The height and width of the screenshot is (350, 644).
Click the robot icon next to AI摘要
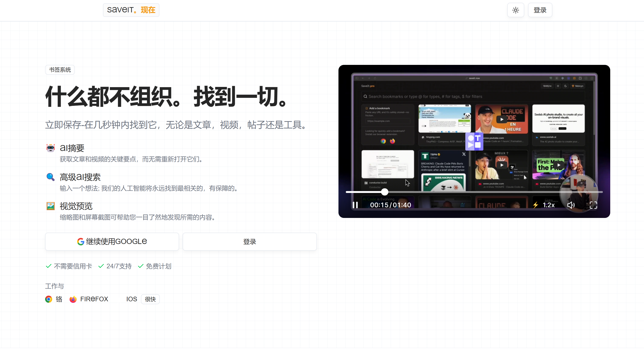[51, 148]
